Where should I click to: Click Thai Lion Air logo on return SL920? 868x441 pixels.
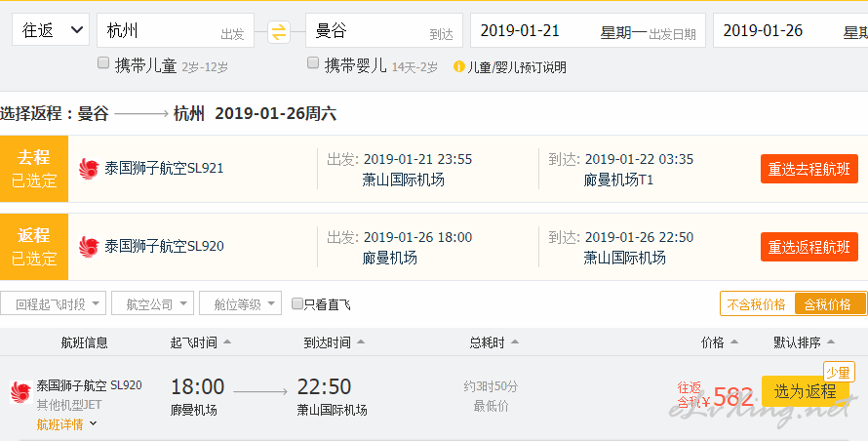(x=89, y=247)
